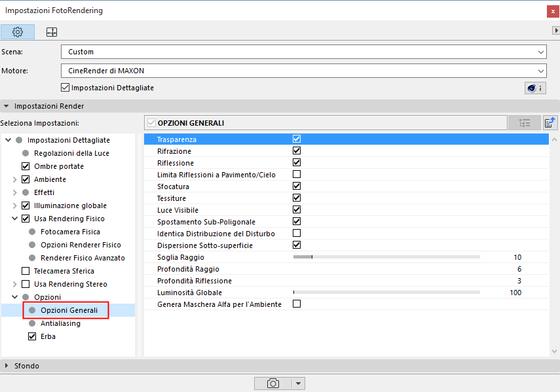Toggle Impostazioni Dettagliate checkbox
The height and width of the screenshot is (392, 560).
(65, 88)
